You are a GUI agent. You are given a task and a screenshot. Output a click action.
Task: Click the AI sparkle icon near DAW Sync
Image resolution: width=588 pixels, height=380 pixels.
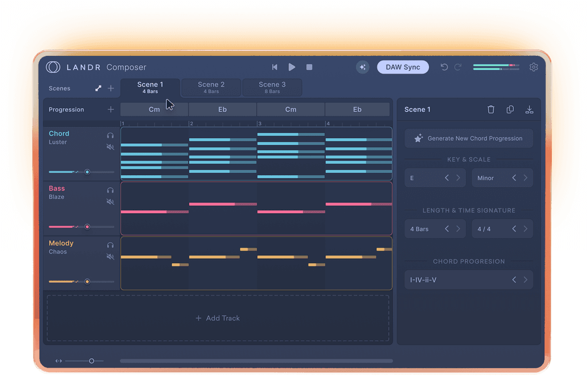363,67
